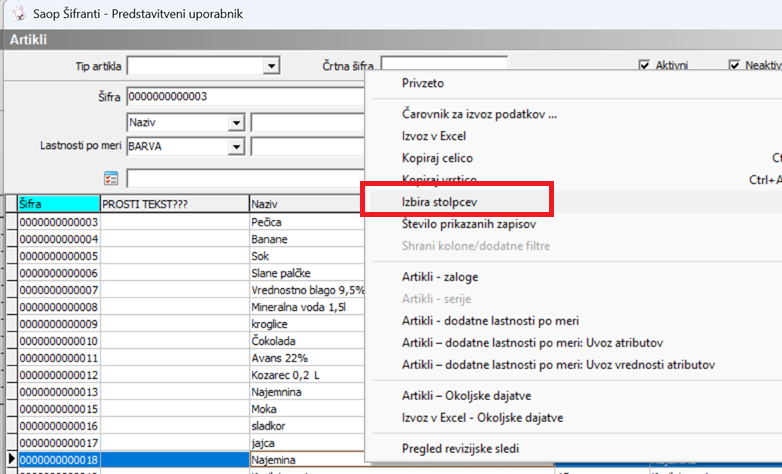Toggle the Aktivni checkbox
The height and width of the screenshot is (474, 782).
644,65
